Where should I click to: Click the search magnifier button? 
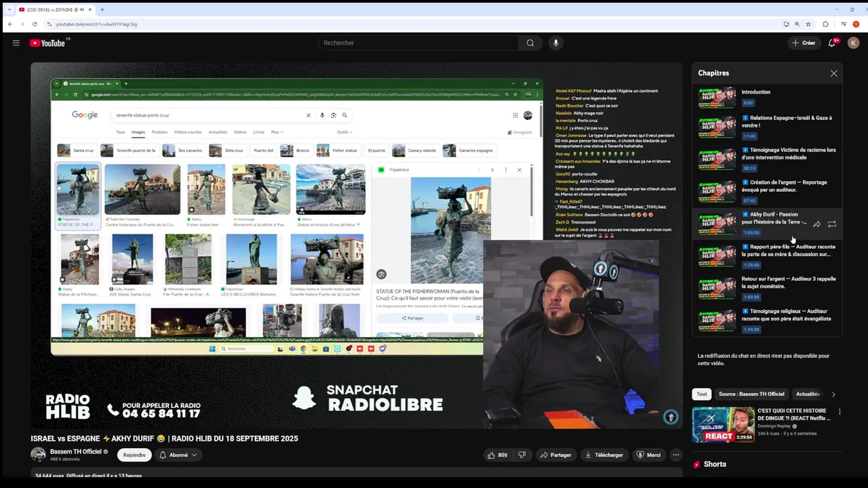point(530,43)
